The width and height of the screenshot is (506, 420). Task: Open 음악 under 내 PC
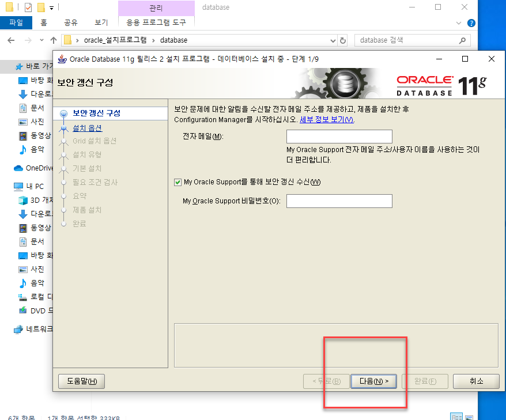31,283
